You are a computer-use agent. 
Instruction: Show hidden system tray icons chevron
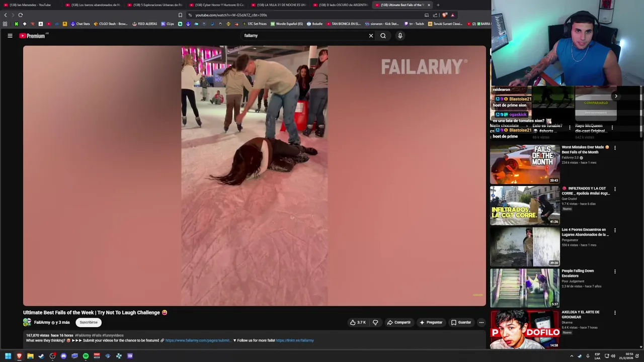[572, 356]
